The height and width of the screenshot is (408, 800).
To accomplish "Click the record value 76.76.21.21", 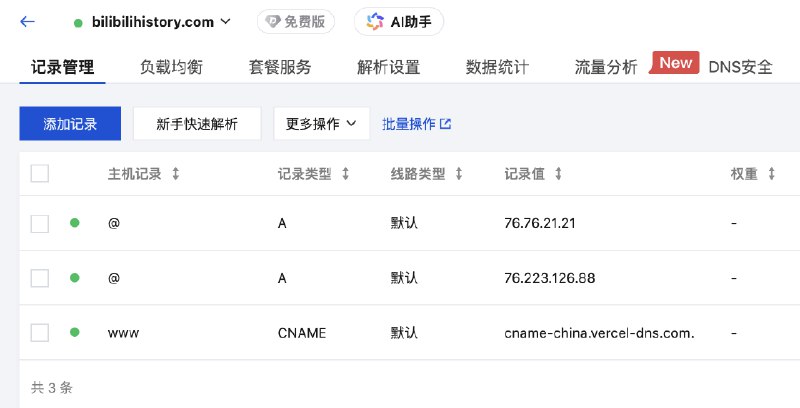I will pos(540,223).
